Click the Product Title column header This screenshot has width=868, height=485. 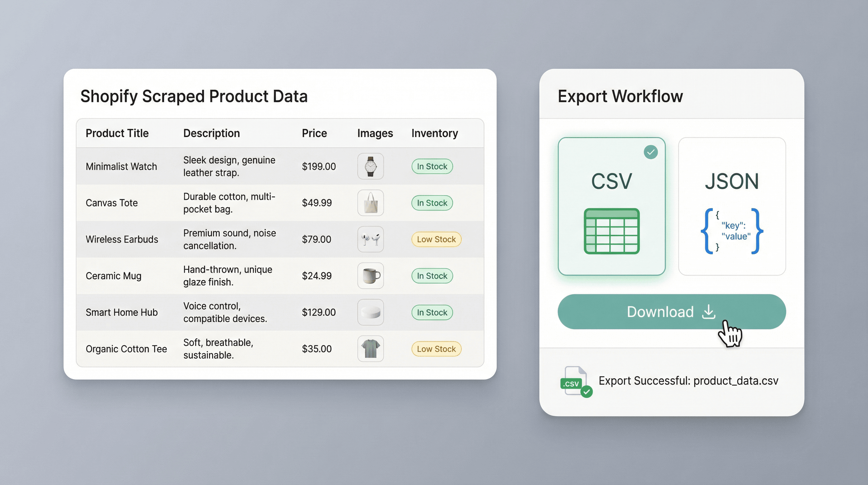pos(117,133)
